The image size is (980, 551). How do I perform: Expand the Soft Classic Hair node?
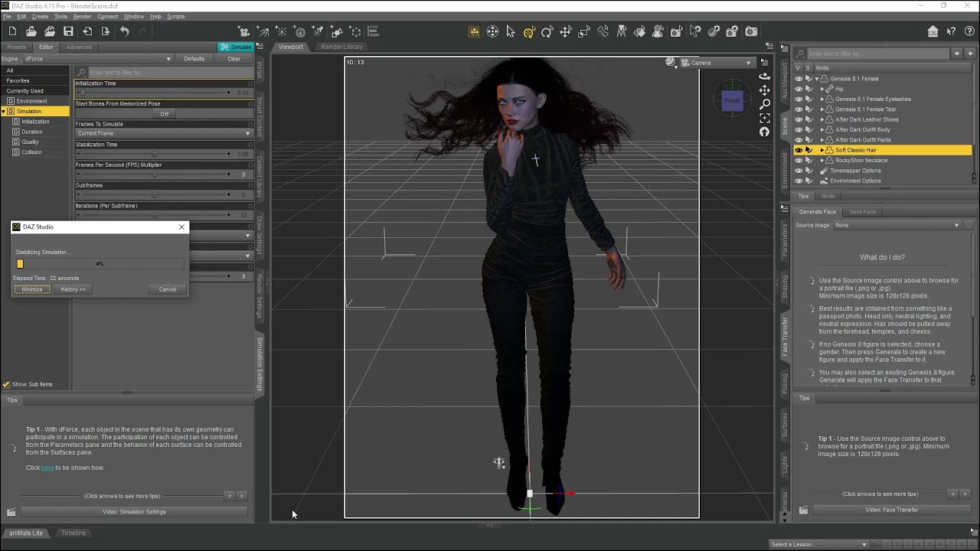click(x=822, y=150)
